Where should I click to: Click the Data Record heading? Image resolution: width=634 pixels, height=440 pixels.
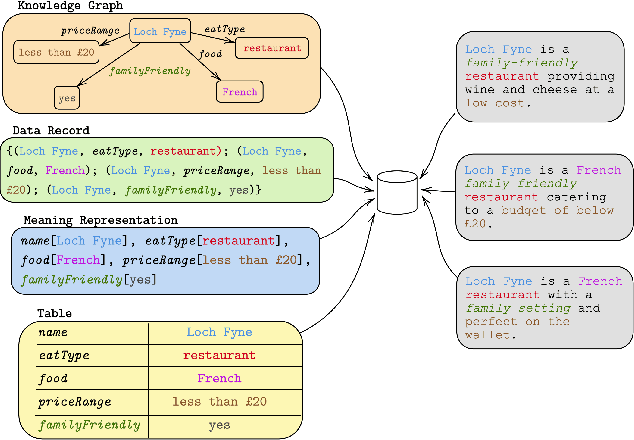pos(51,130)
